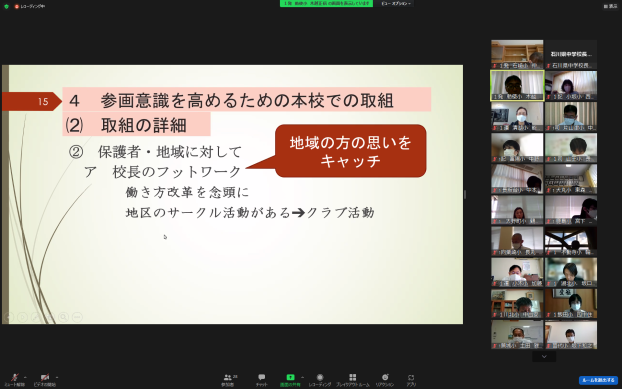Viewport: 622px width, 389px height.
Task: Show more participant thumbnails with down chevron
Action: coord(544,356)
